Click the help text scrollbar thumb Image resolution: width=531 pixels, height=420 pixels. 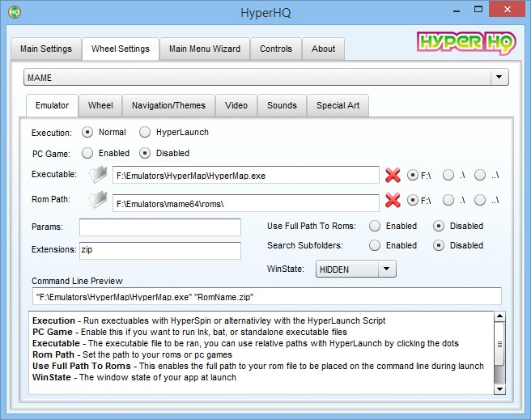[x=499, y=344]
